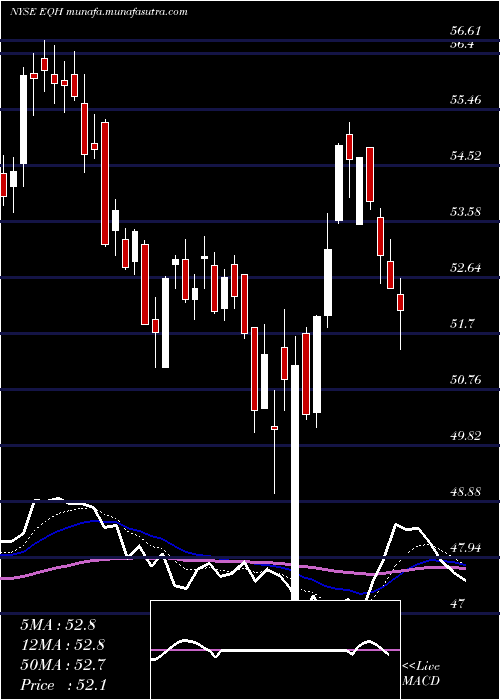The width and height of the screenshot is (500, 700).
Task: Click the 54.52 price axis label
Action: click(x=465, y=156)
